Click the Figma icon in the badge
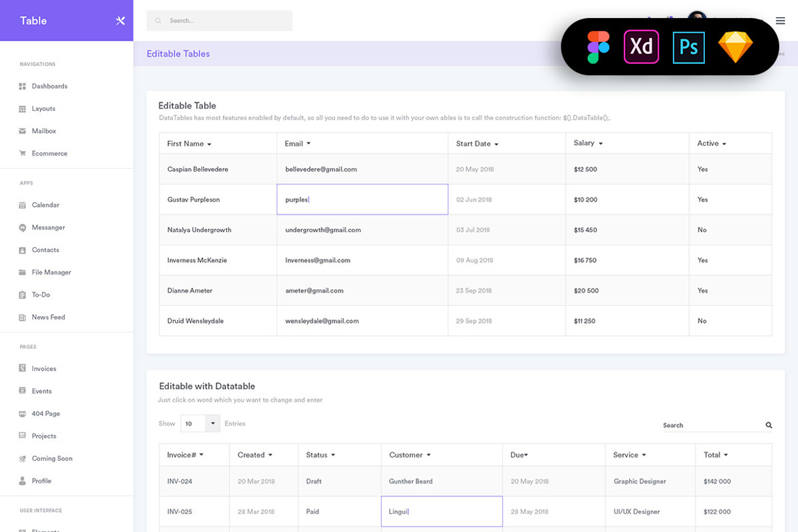Screen dimensions: 798x532 coord(598,47)
